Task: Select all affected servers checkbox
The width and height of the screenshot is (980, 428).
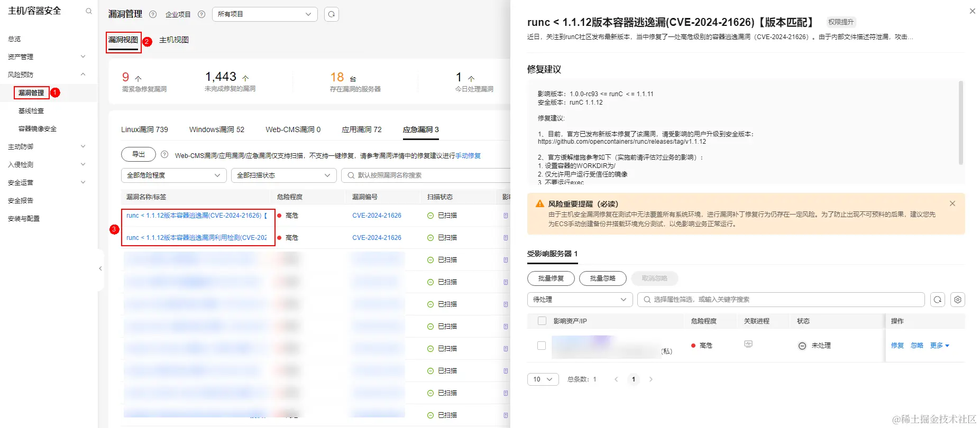Action: coord(542,321)
